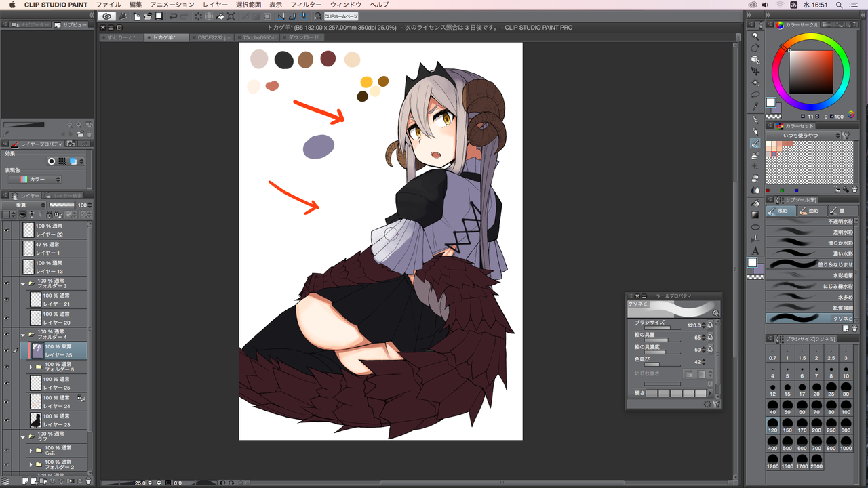Click the clear/delete spinner icon in command bar

198,16
